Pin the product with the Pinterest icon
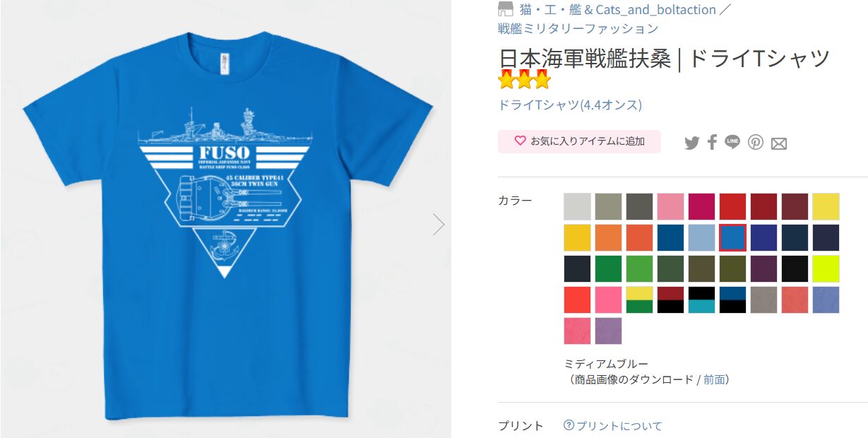The height and width of the screenshot is (438, 868). coord(756,142)
